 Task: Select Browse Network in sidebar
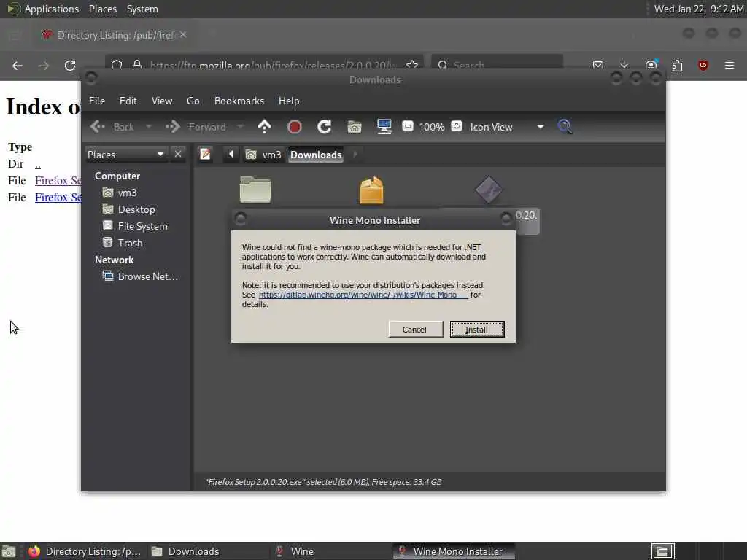coord(141,276)
